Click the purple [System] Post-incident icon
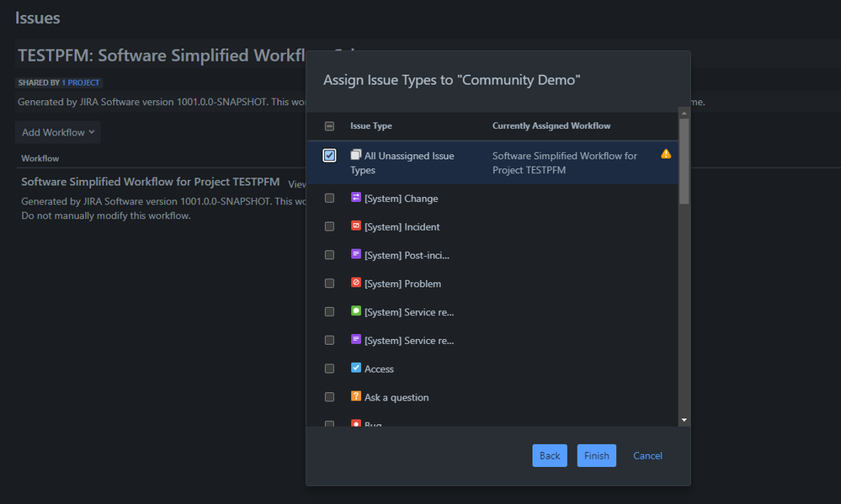Viewport: 841px width, 504px height. click(x=354, y=255)
